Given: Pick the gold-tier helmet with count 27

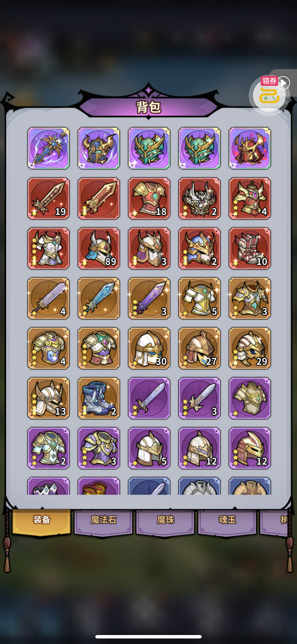Looking at the screenshot, I should click(x=200, y=348).
